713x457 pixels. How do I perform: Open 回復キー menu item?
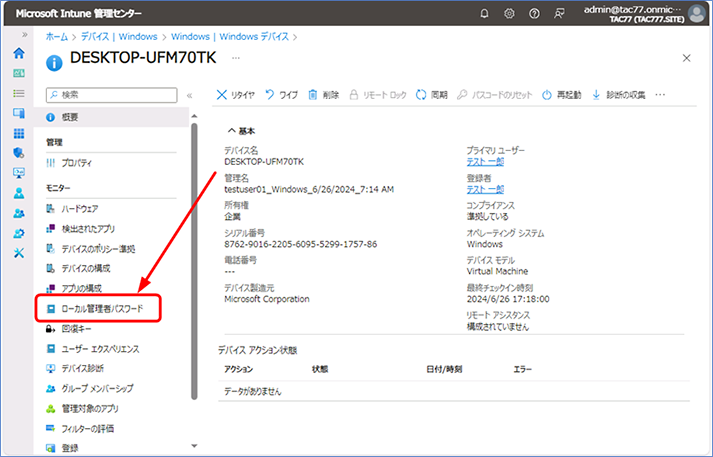coord(69,329)
